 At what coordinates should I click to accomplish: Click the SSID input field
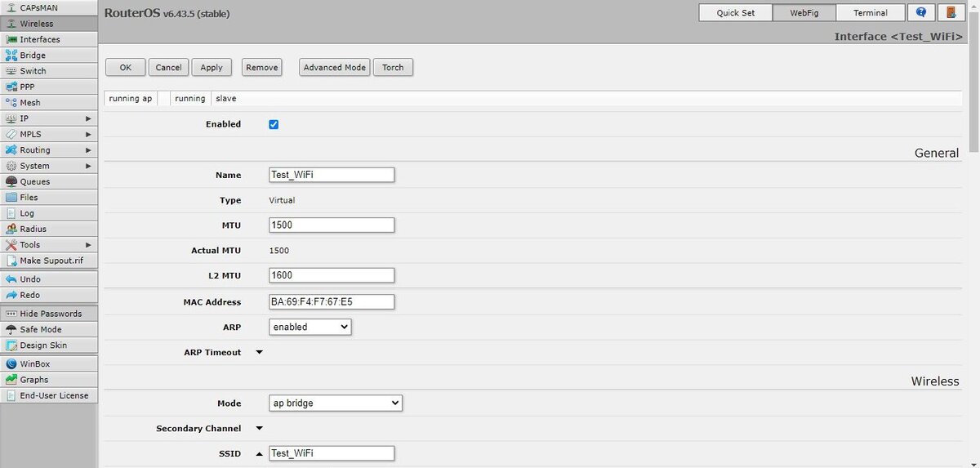pos(332,453)
